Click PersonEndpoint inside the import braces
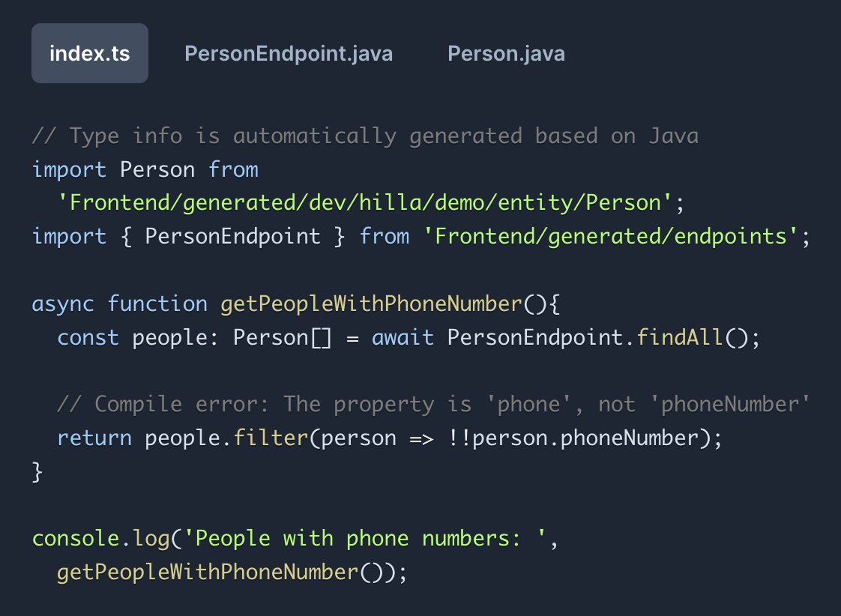841x616 pixels. (232, 236)
